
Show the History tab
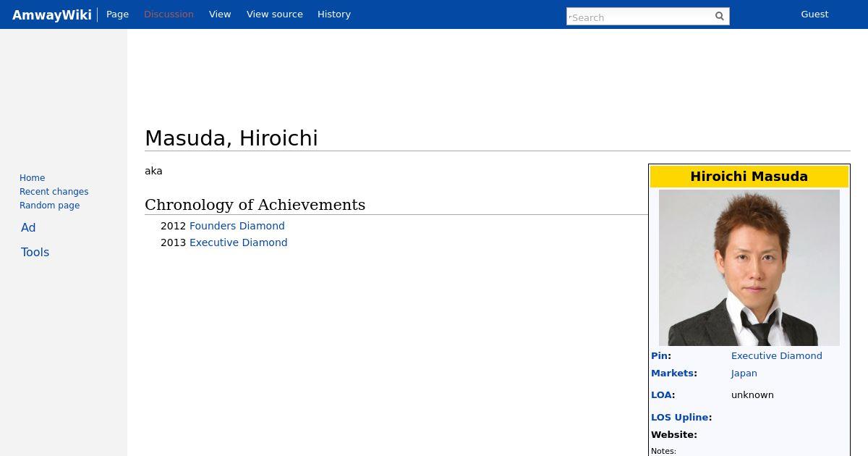pos(334,14)
